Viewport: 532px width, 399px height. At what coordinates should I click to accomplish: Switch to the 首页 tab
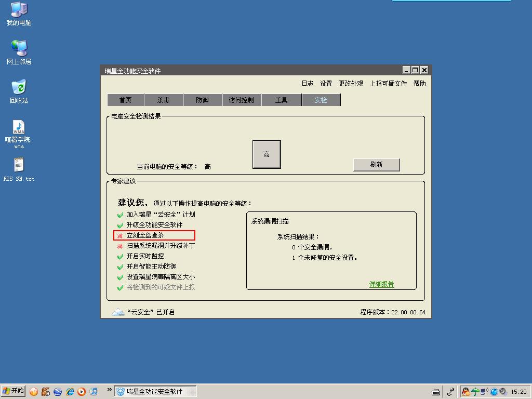(x=126, y=100)
